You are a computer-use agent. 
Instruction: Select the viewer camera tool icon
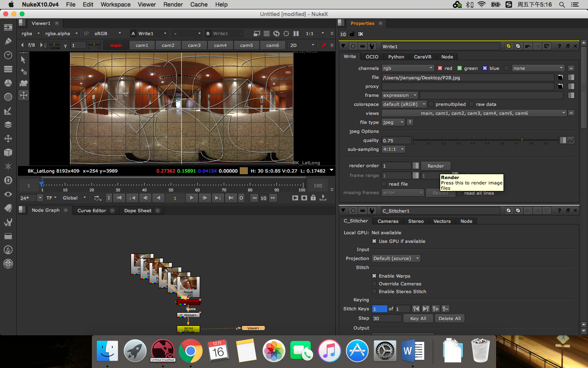(24, 83)
